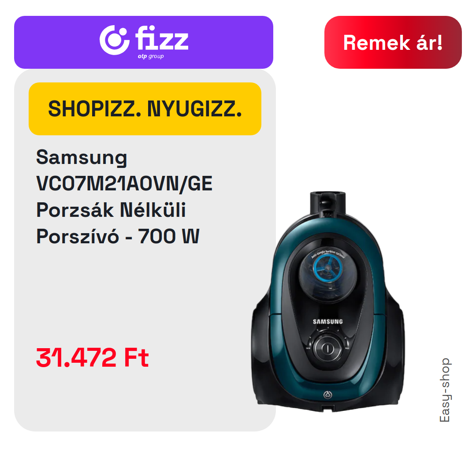Click the red 31.472 Ft price
The height and width of the screenshot is (476, 476).
[x=92, y=357]
